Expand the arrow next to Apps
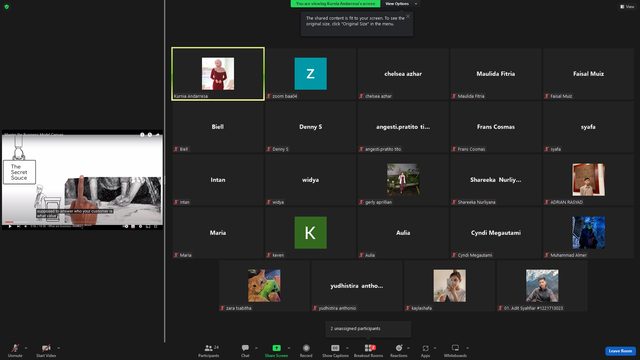The height and width of the screenshot is (360, 640). pyautogui.click(x=435, y=348)
